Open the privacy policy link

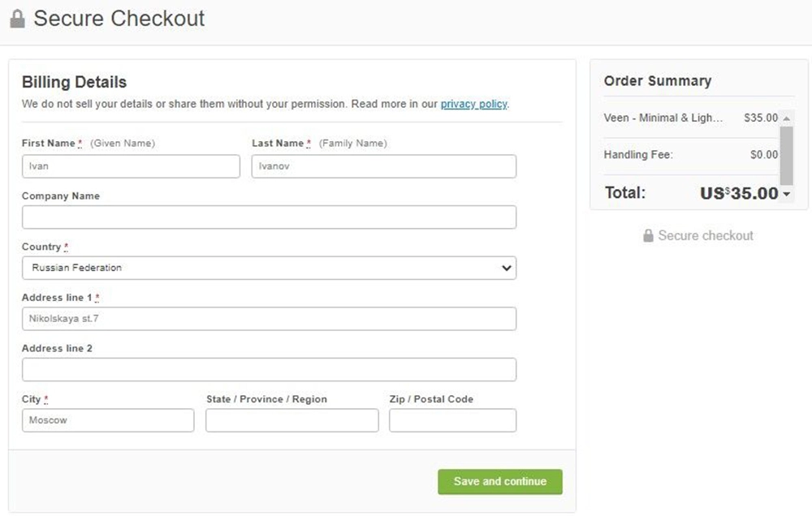point(474,104)
